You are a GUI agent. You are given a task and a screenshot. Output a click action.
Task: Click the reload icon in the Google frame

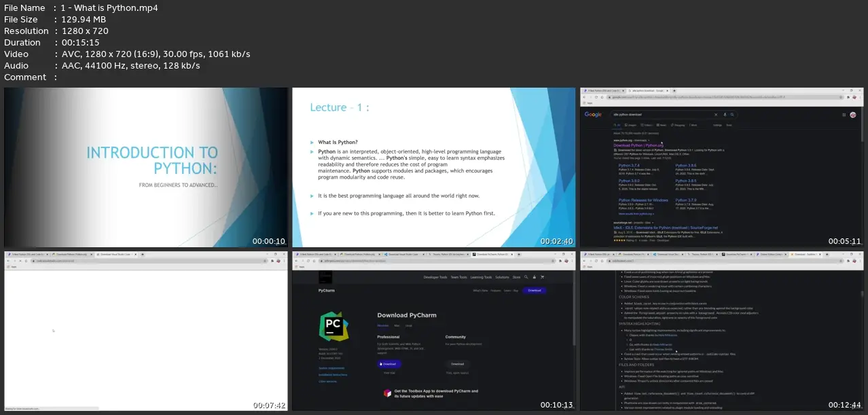click(596, 97)
